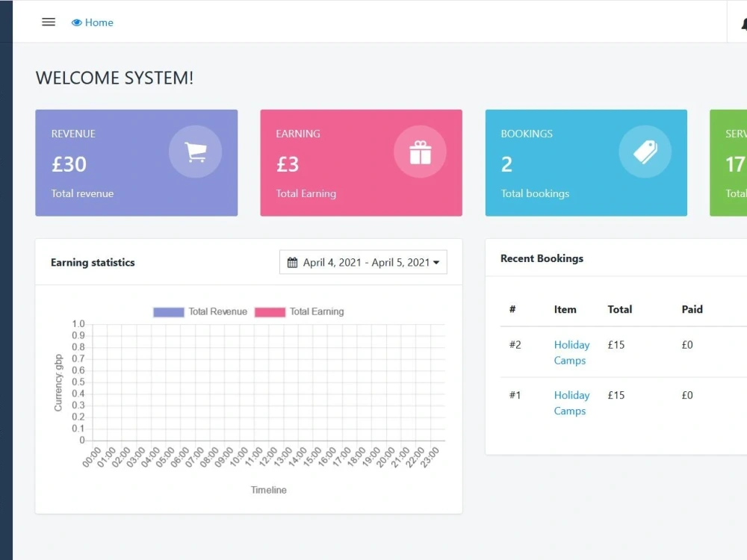Viewport: 747px width, 560px height.
Task: Click the price tag icon on Bookings card
Action: 645,152
